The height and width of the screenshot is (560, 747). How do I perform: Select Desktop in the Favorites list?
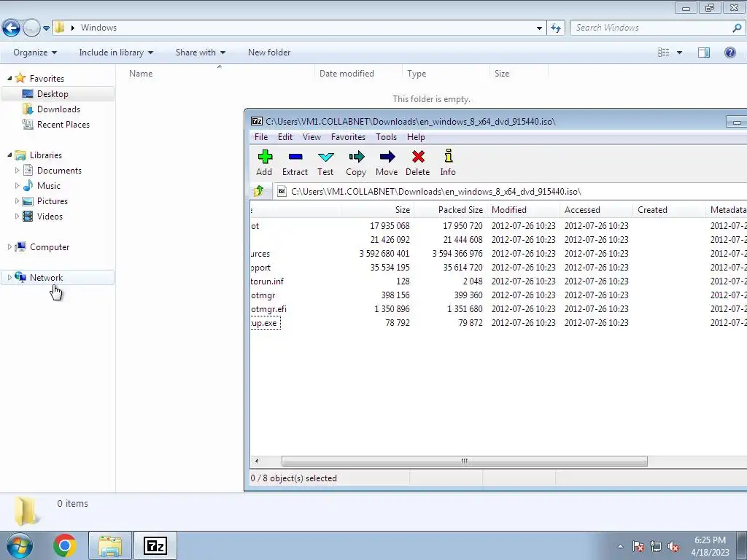coord(58,94)
